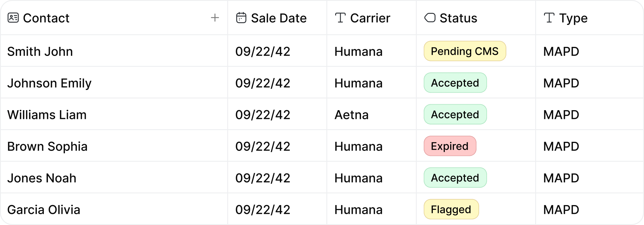Screen dimensions: 644x225
Task: Click the Carrier column header label
Action: [370, 18]
